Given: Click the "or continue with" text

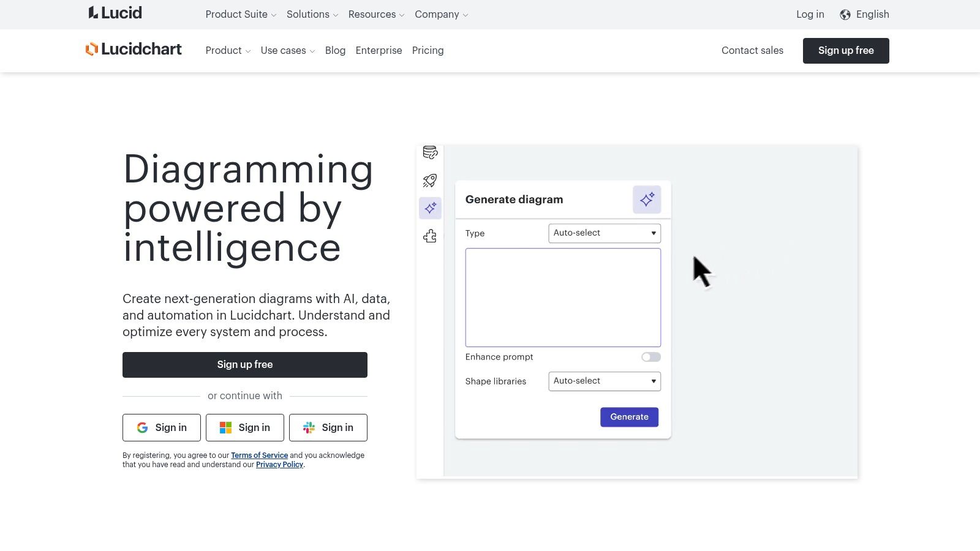Looking at the screenshot, I should 245,395.
